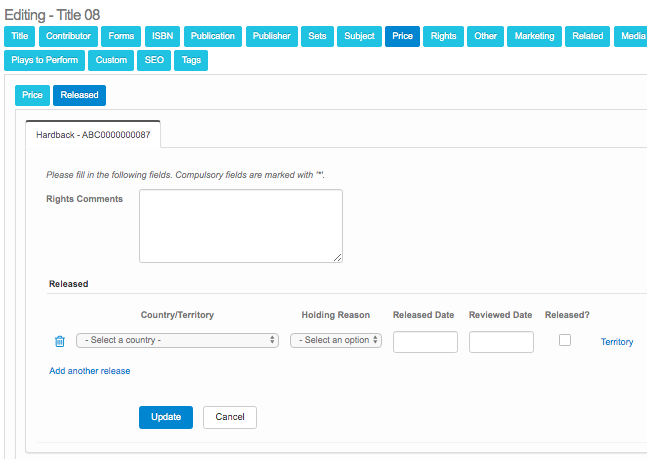Click the Cancel button
This screenshot has height=459, width=647.
point(230,417)
